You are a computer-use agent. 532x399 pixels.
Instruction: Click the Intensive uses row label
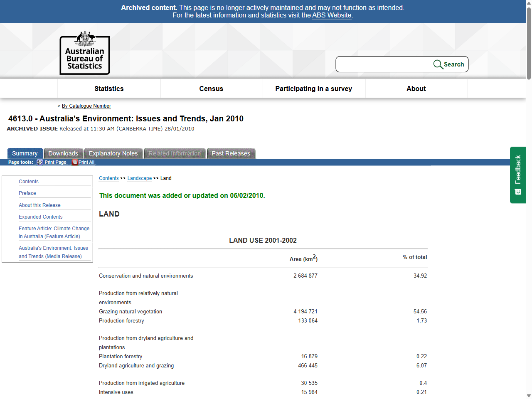(116, 392)
